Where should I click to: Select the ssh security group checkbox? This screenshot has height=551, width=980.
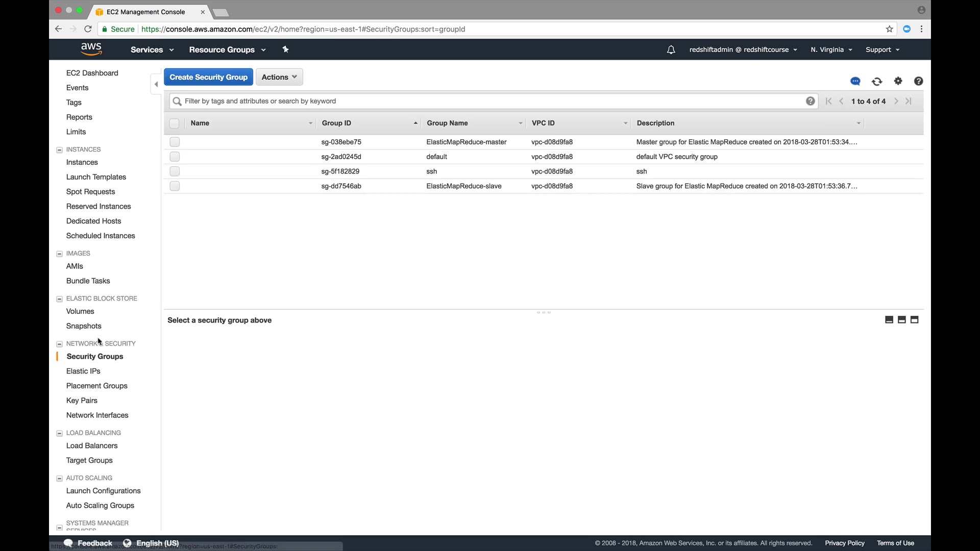(x=175, y=171)
